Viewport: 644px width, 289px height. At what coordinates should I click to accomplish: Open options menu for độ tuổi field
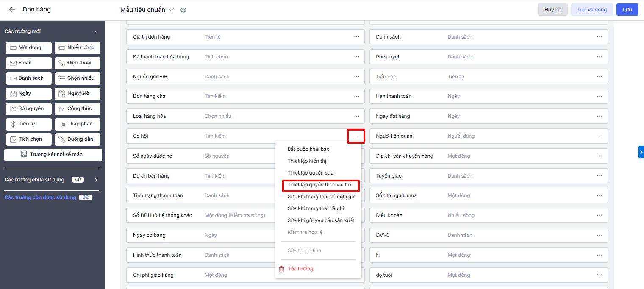tap(600, 275)
